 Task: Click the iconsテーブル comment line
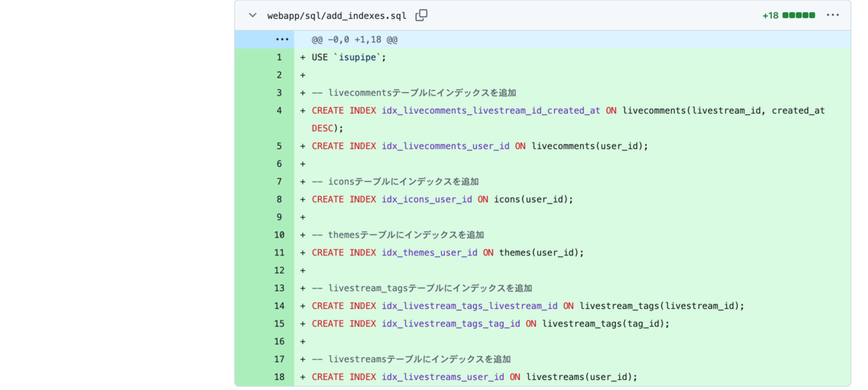395,182
